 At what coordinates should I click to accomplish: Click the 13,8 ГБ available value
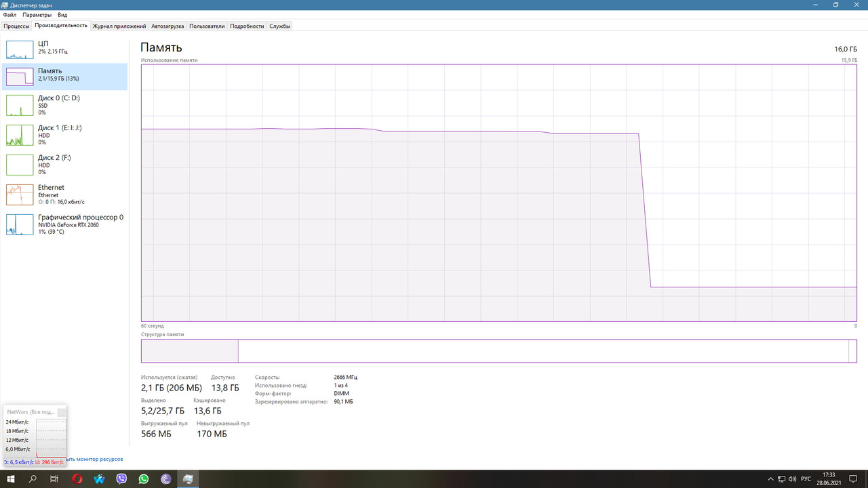click(x=225, y=388)
